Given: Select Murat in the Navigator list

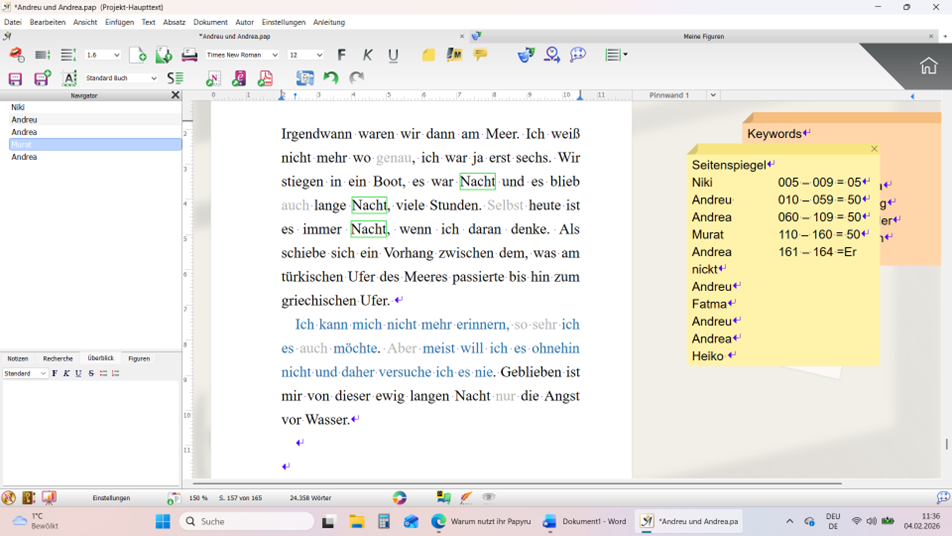Looking at the screenshot, I should (95, 145).
